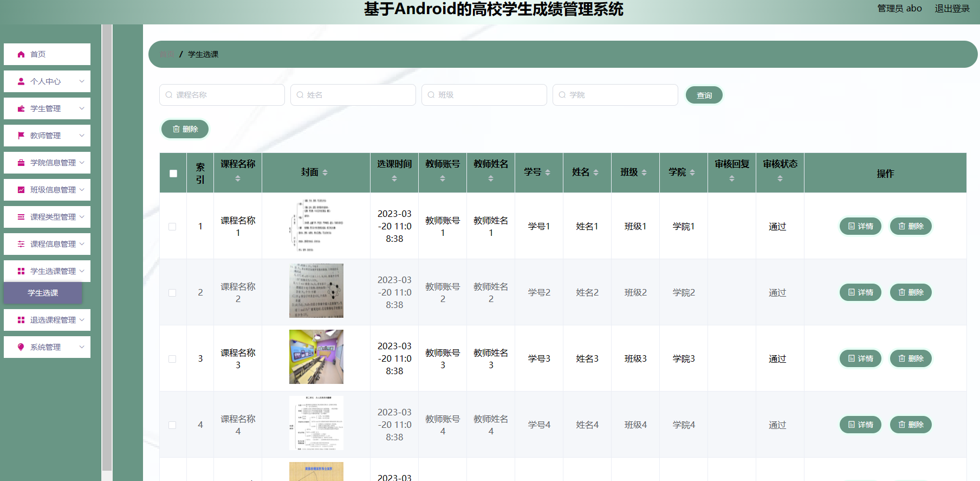Image resolution: width=980 pixels, height=481 pixels.
Task: Click the search icon in 学院 field
Action: point(562,95)
